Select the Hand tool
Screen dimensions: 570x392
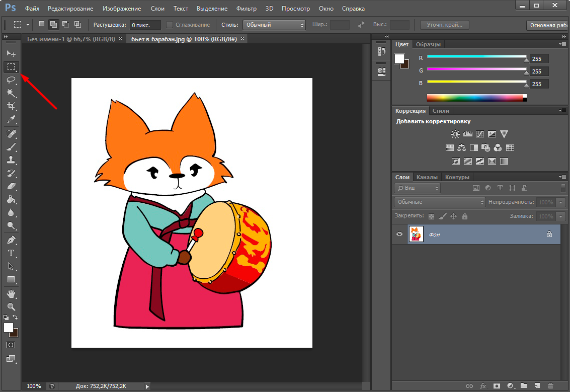point(11,293)
